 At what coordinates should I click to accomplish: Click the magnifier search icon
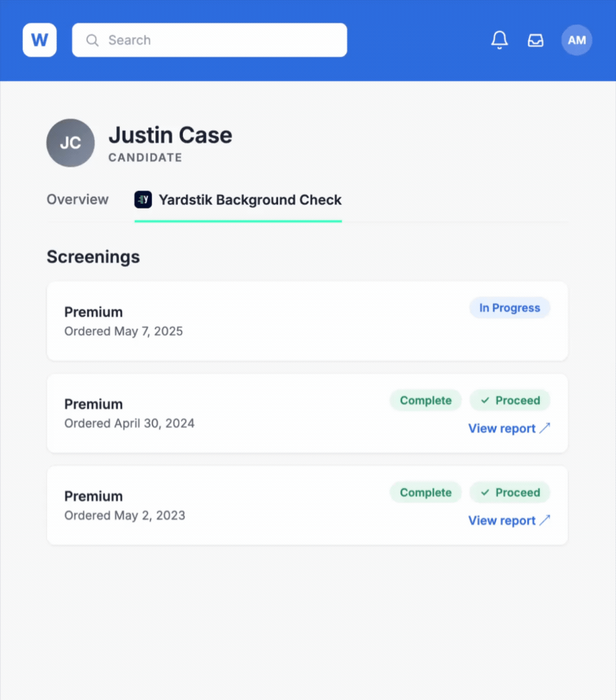[x=93, y=41]
